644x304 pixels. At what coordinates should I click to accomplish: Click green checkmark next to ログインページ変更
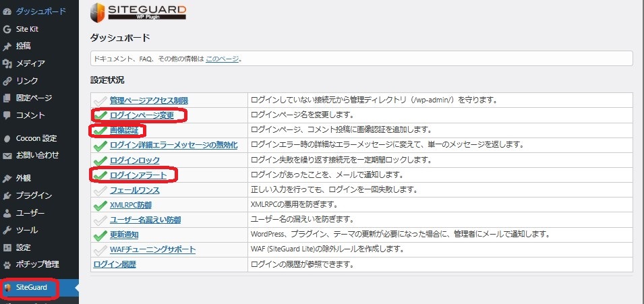point(100,115)
